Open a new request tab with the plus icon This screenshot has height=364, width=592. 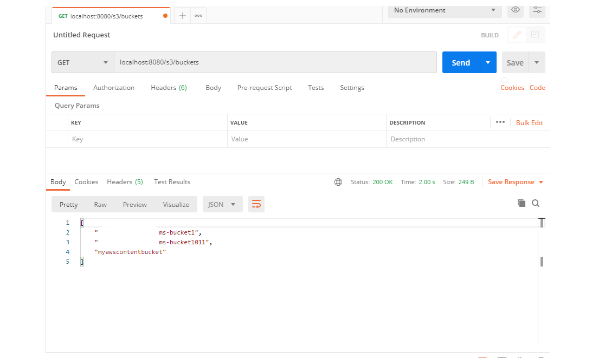pyautogui.click(x=182, y=15)
